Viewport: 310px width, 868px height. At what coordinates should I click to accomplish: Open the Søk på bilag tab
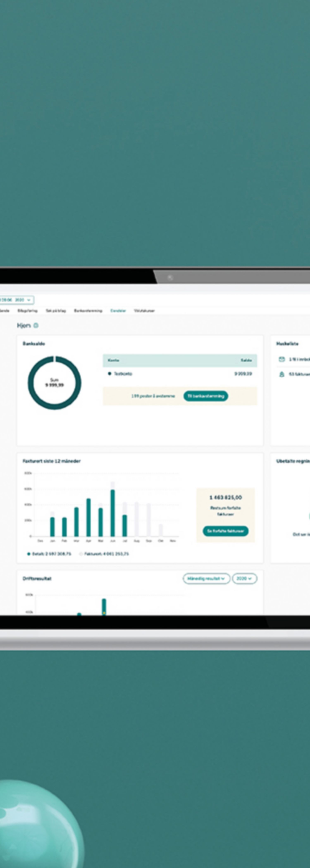point(56,311)
